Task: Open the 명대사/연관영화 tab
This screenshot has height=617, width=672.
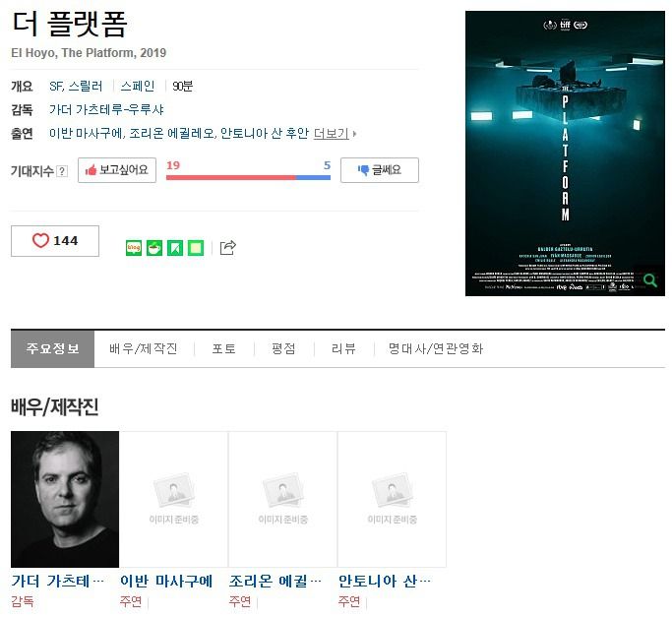Action: pyautogui.click(x=436, y=348)
